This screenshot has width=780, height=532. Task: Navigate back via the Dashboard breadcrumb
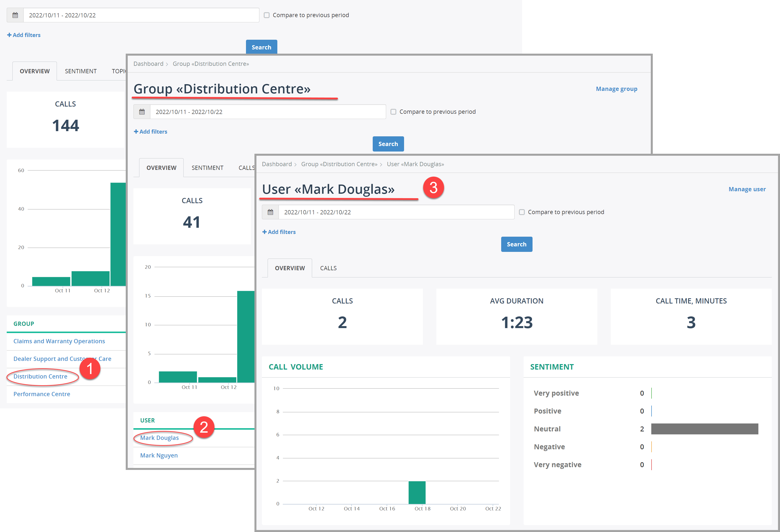(x=277, y=164)
